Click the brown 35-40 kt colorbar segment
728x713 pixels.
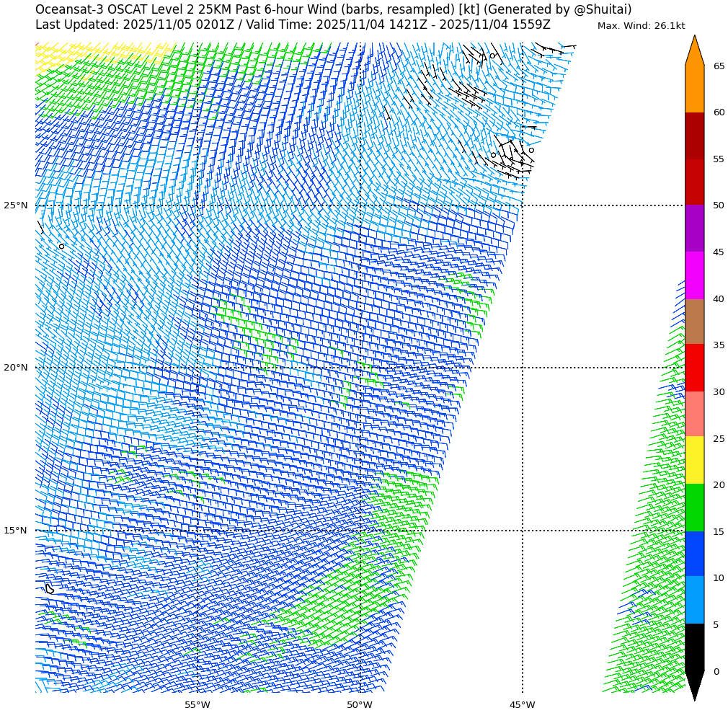(x=694, y=322)
